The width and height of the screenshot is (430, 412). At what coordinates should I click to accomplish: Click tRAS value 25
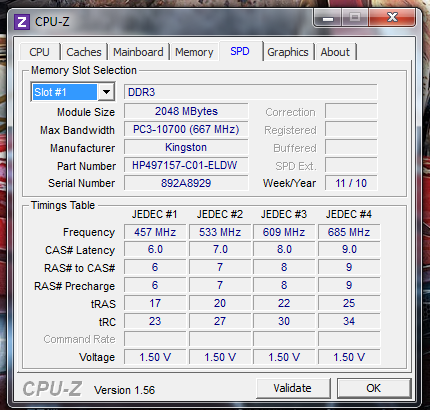coord(349,303)
